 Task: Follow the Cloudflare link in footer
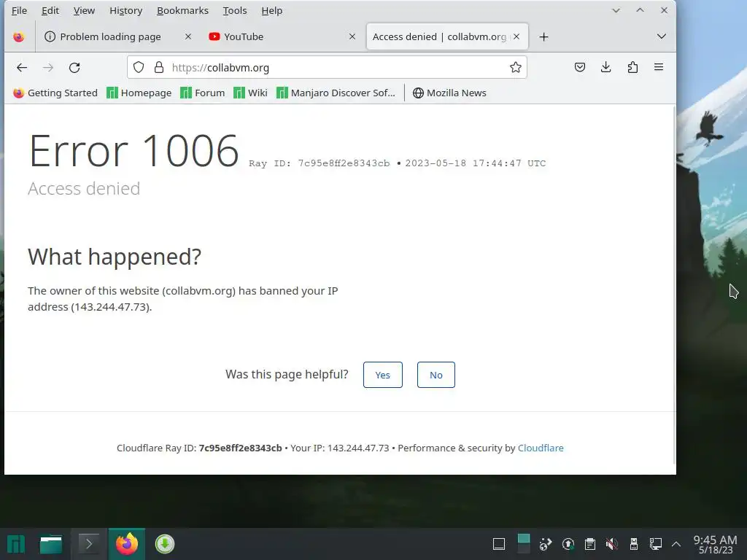point(541,448)
